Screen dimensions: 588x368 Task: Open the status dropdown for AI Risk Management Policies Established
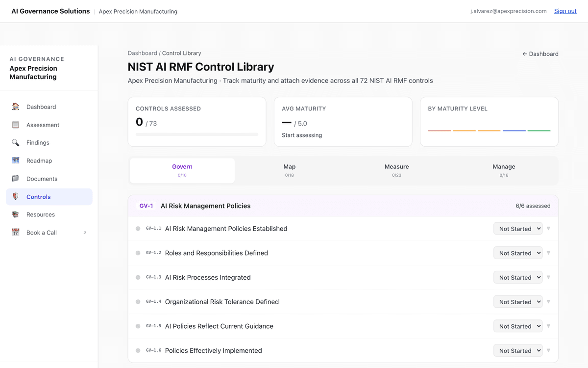point(518,229)
